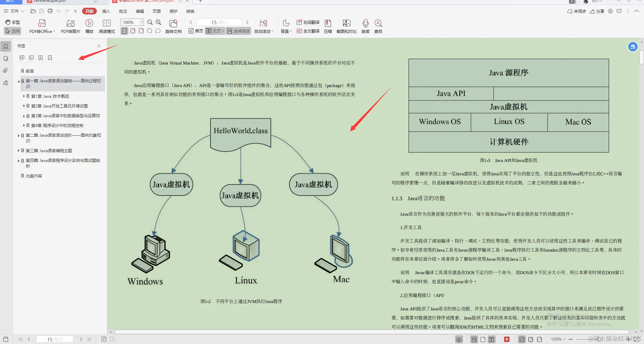Open the 查找 search tool
The height and width of the screenshot is (344, 644).
click(x=378, y=26)
